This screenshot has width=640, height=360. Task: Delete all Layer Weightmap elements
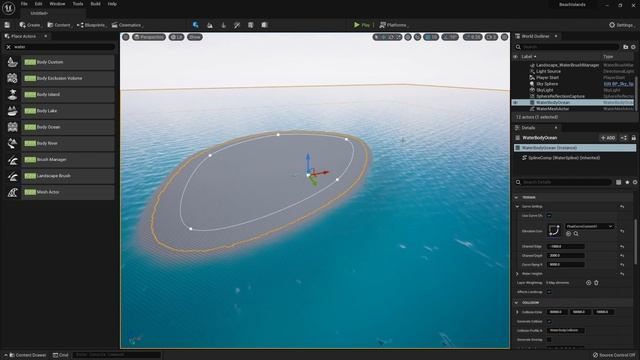596,282
